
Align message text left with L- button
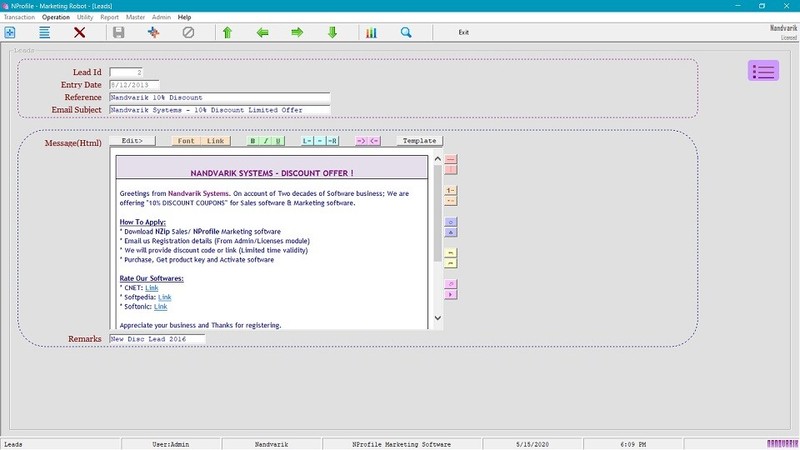pyautogui.click(x=307, y=141)
